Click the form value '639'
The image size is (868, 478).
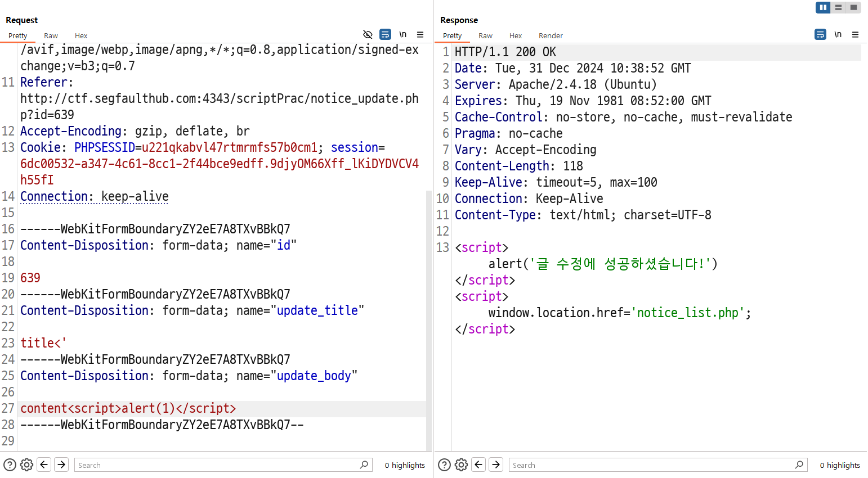click(x=30, y=278)
